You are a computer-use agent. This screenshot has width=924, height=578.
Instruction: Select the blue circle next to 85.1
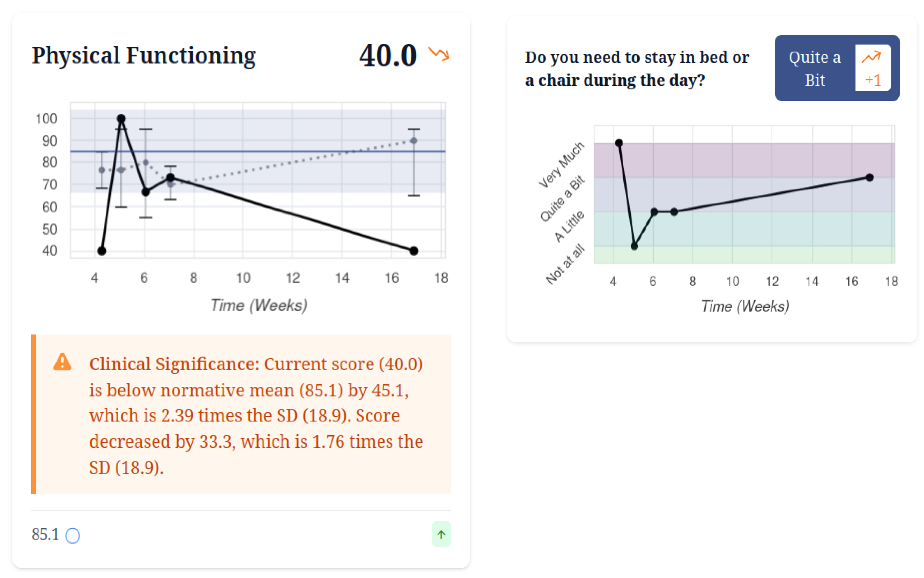pos(73,535)
